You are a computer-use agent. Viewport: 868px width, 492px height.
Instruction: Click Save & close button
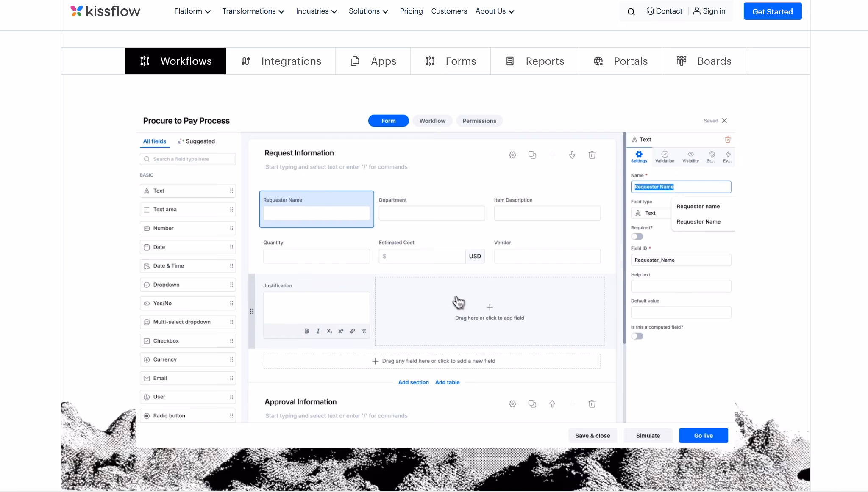[593, 436]
